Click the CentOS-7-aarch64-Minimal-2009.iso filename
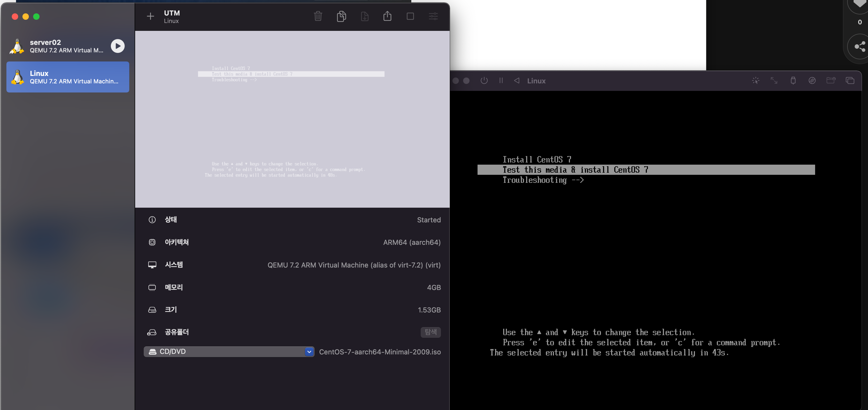The image size is (868, 410). pos(380,352)
